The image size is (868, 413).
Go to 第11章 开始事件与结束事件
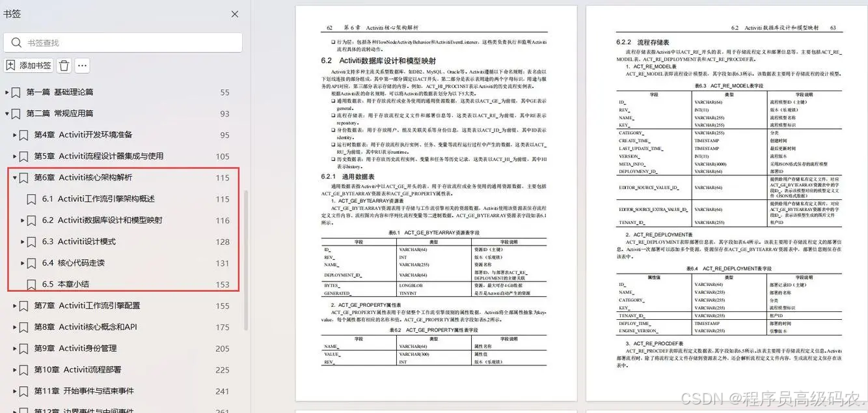coord(84,391)
